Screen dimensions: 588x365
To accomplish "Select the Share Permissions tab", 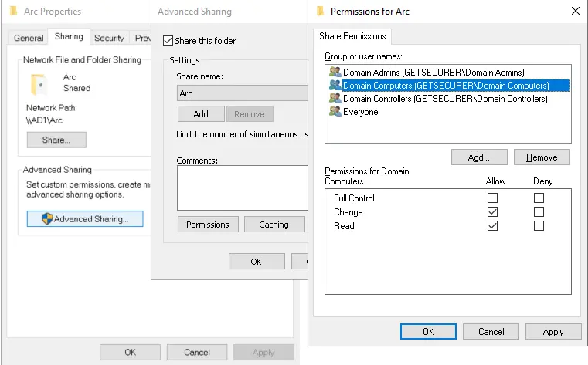I will (353, 36).
